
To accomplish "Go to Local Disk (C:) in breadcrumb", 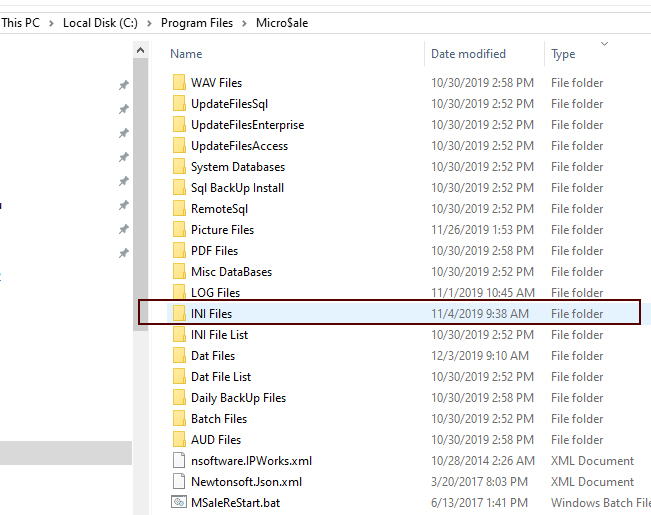I will 102,22.
